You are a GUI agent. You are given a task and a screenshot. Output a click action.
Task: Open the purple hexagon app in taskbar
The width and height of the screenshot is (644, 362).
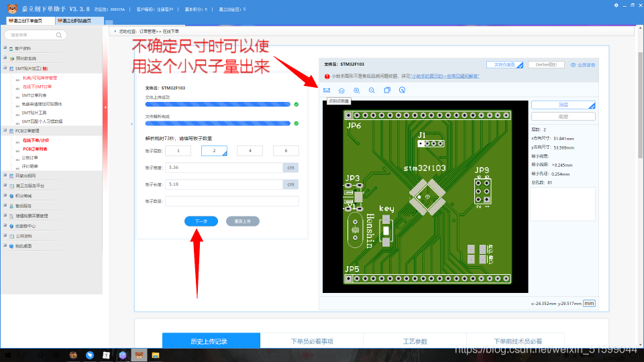click(122, 355)
